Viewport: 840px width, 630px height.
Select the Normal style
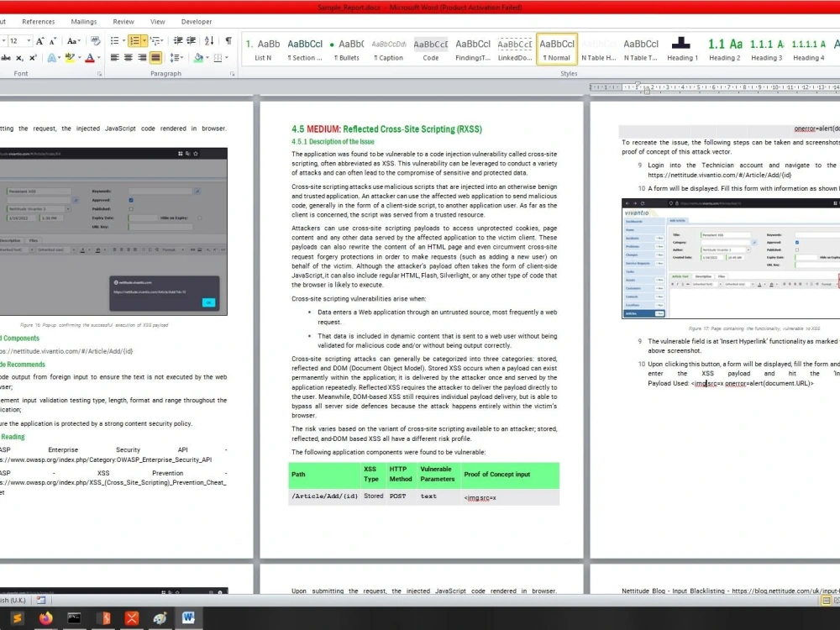click(x=557, y=50)
